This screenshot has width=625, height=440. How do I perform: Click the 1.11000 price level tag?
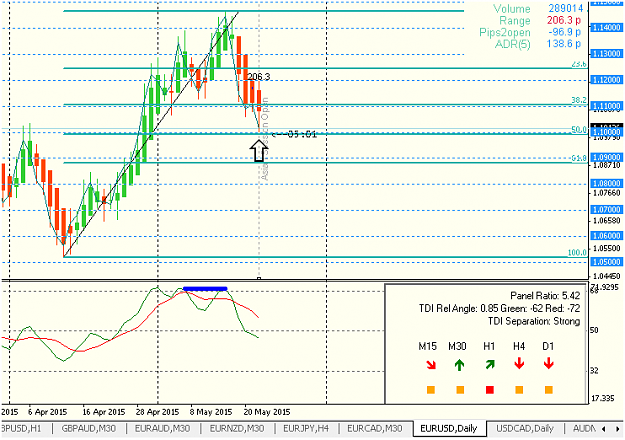(607, 106)
